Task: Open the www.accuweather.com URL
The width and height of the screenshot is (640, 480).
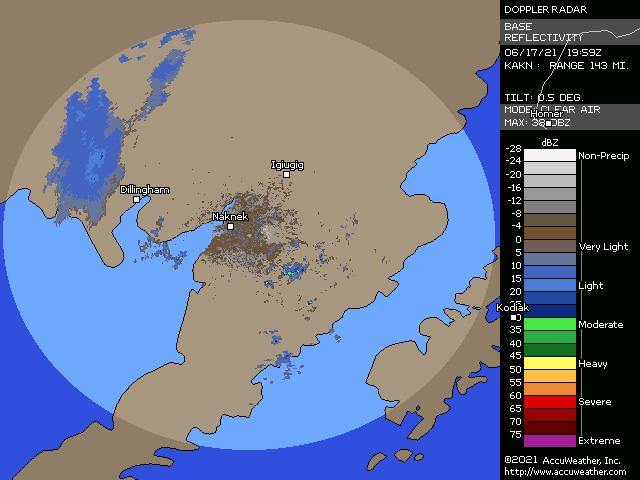Action: [565, 472]
